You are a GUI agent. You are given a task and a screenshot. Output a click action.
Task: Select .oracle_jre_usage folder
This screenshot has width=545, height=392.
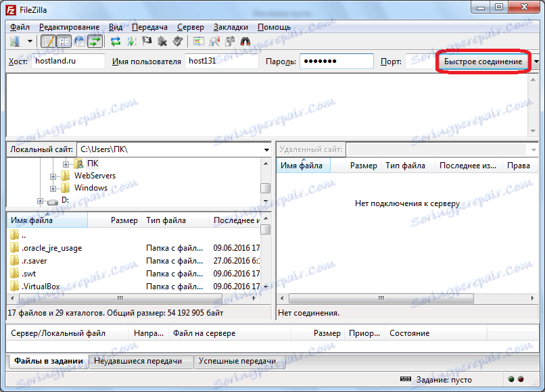tap(133, 248)
